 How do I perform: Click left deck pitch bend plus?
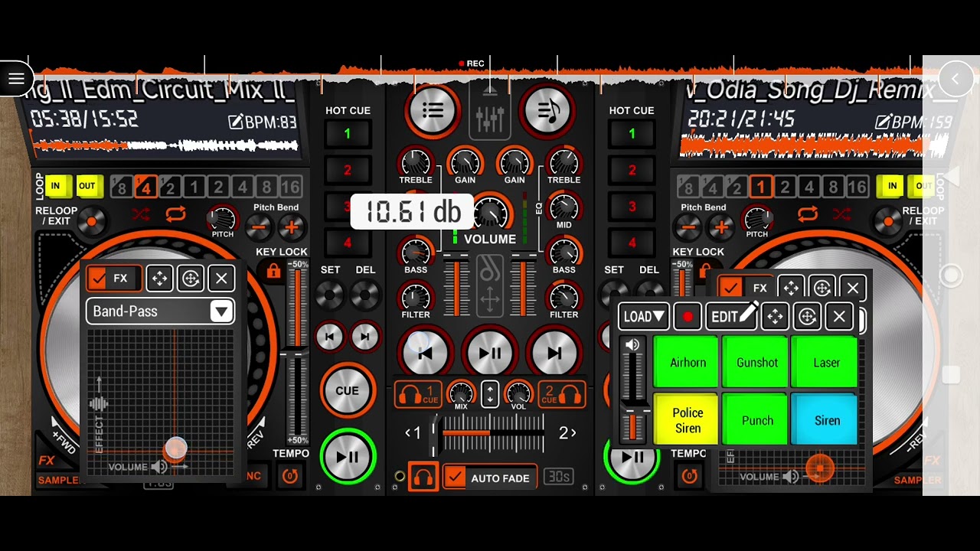[x=291, y=227]
